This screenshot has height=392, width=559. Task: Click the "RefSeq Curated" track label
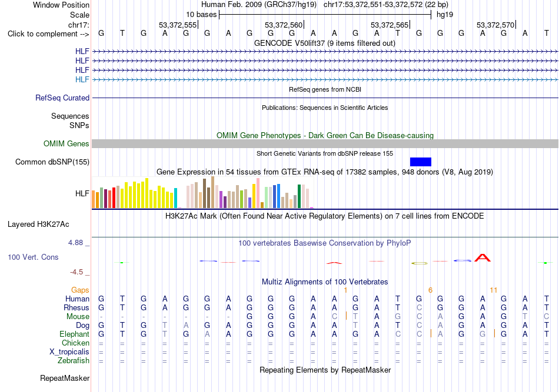pyautogui.click(x=62, y=98)
